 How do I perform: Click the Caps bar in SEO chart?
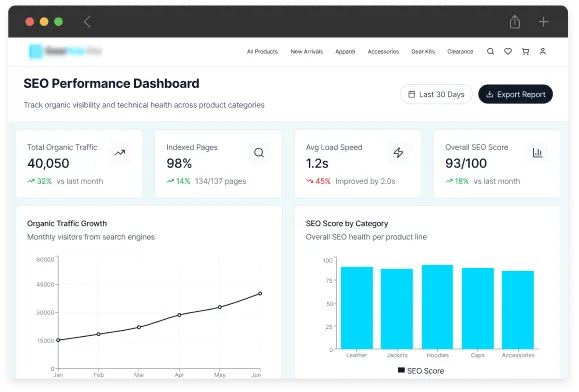[x=478, y=309]
